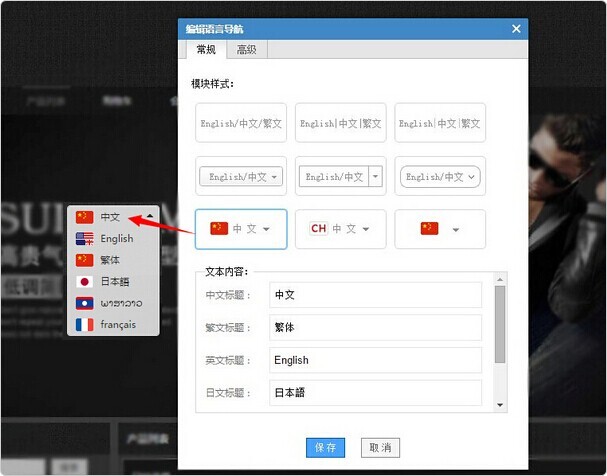Viewport: 607px width, 476px height.
Task: Choose the red CH badge 中文 style
Action: (x=340, y=229)
